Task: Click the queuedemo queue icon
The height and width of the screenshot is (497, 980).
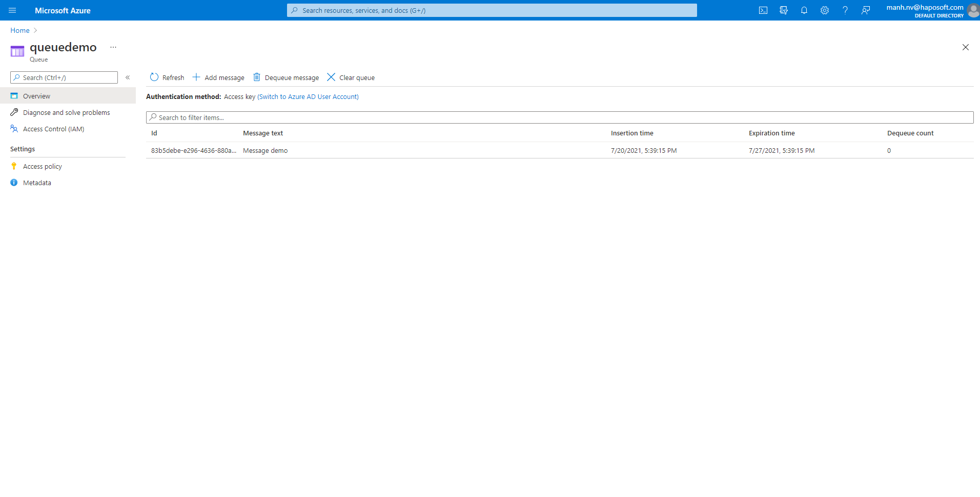Action: (x=17, y=51)
